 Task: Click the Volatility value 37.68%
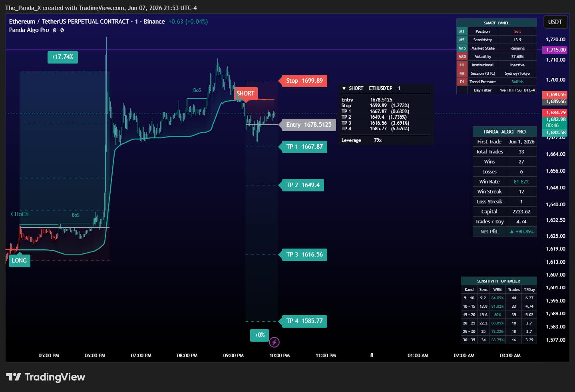(517, 57)
